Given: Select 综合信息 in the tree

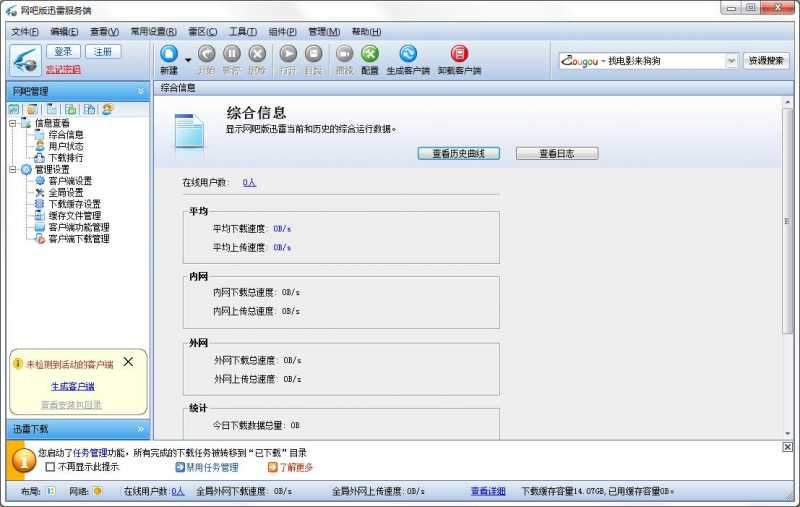Looking at the screenshot, I should coord(66,135).
